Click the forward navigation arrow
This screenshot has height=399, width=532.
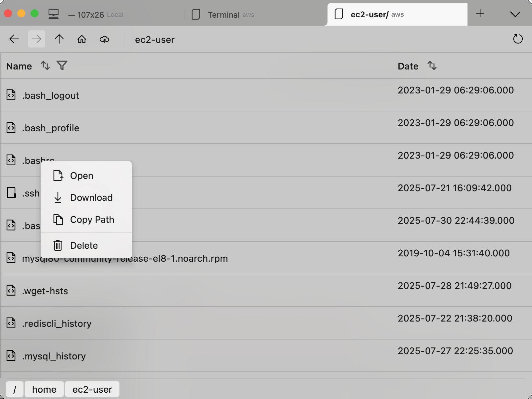click(x=37, y=39)
